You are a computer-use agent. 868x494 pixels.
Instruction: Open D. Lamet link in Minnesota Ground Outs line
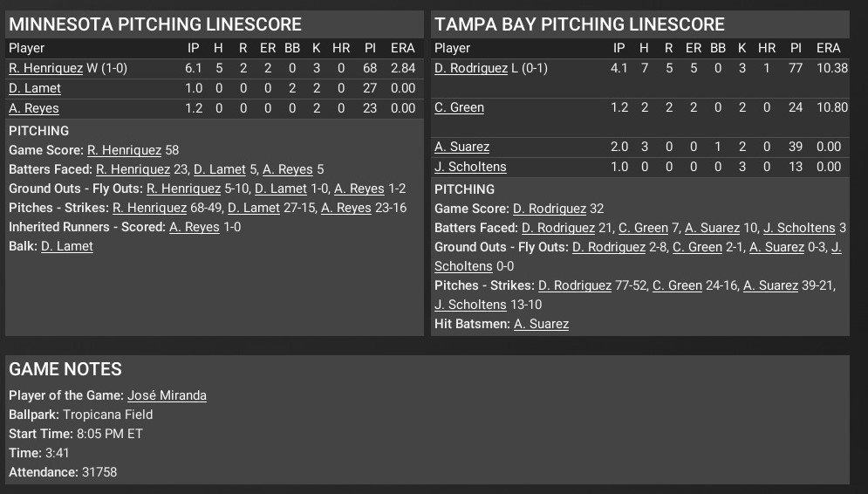click(281, 189)
